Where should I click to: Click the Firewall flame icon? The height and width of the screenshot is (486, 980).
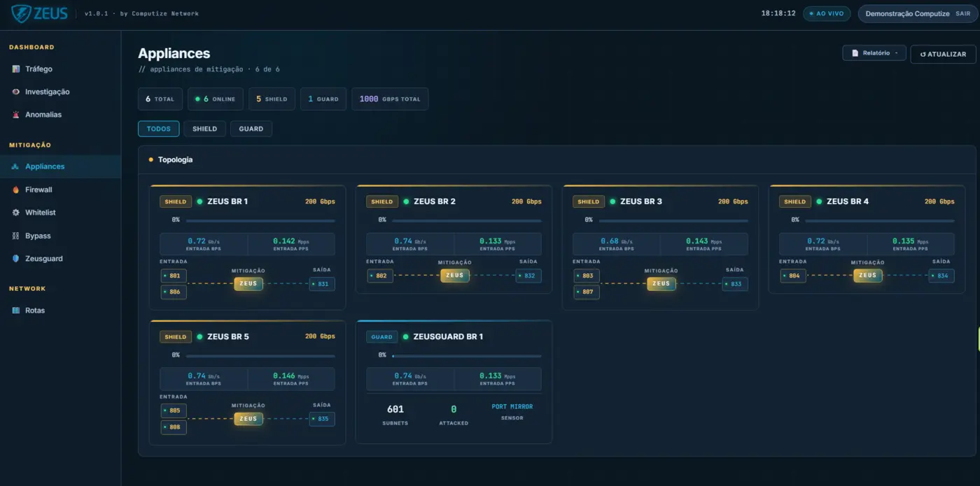pos(16,190)
